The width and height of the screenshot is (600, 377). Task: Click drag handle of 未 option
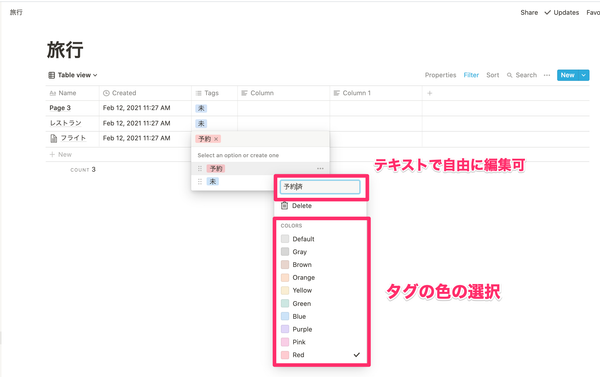coord(200,181)
